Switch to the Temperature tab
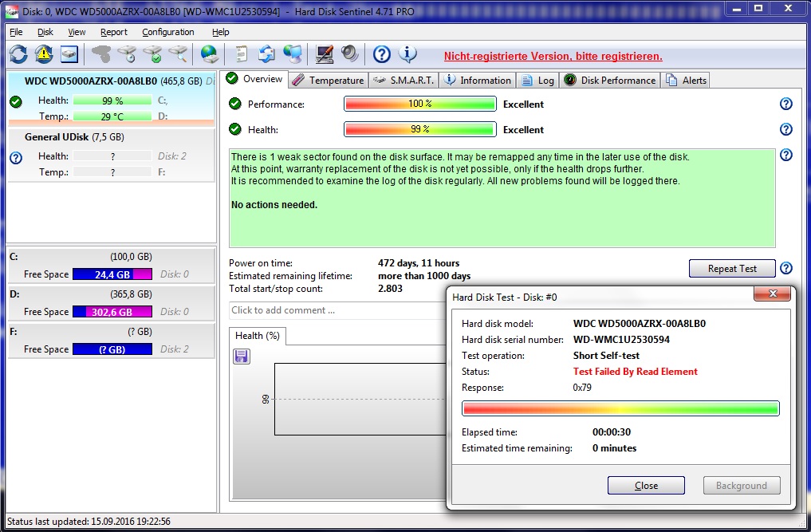811x532 pixels. pos(328,81)
